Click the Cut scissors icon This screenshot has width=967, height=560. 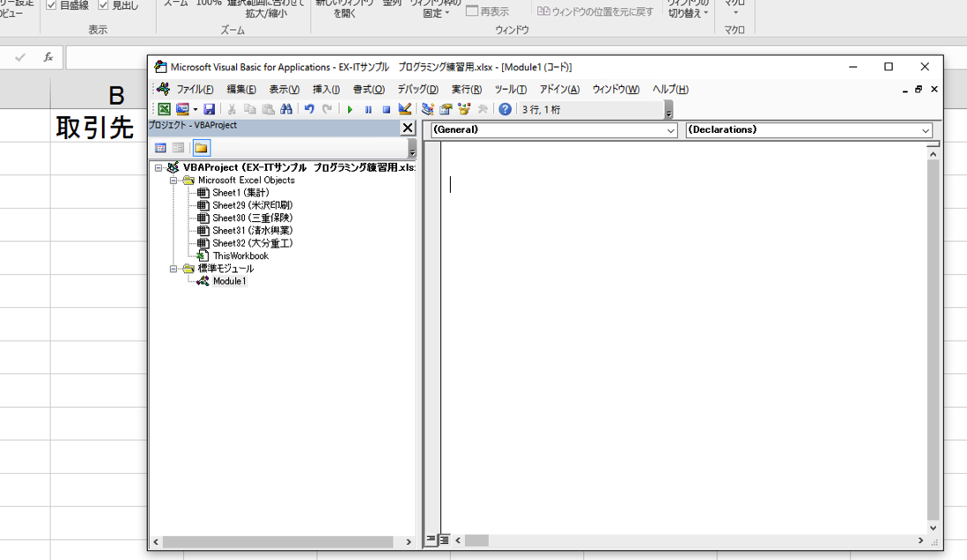pos(232,109)
